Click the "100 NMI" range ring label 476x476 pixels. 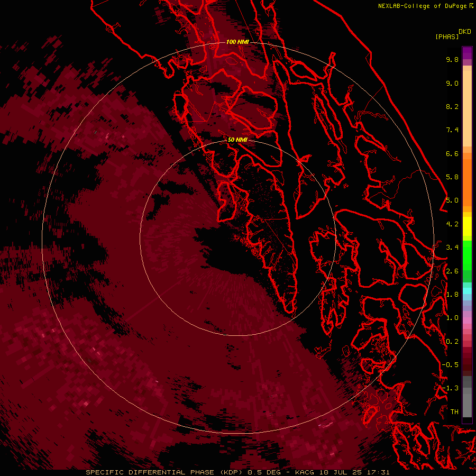pos(237,42)
